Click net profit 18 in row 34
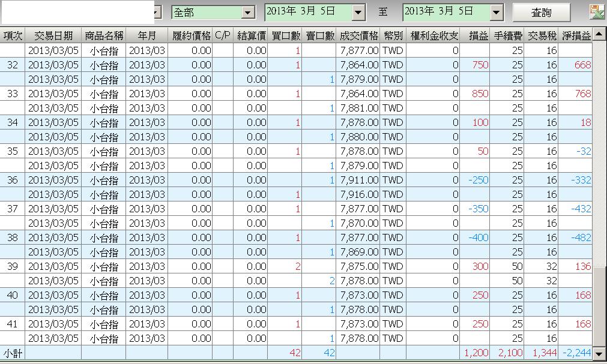The height and width of the screenshot is (364, 607). coord(586,122)
